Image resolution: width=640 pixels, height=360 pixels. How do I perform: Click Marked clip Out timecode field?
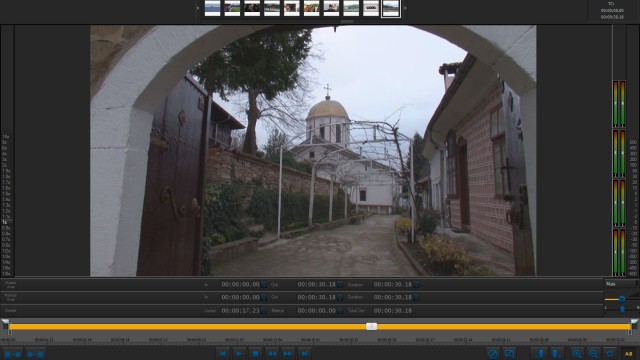316,298
